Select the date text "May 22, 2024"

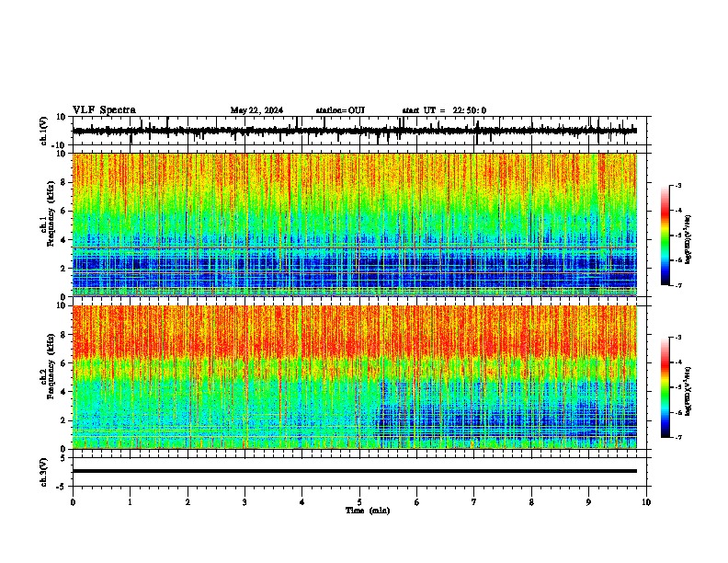[x=256, y=110]
